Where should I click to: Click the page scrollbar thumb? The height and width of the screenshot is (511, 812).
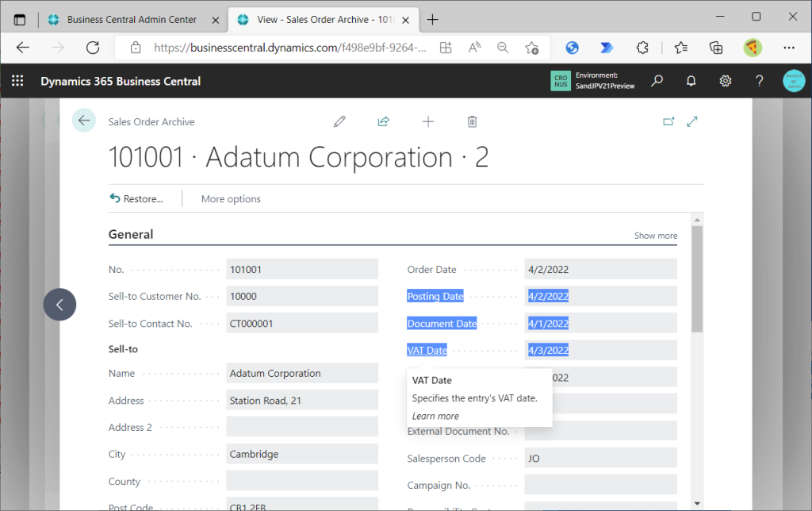click(x=697, y=279)
